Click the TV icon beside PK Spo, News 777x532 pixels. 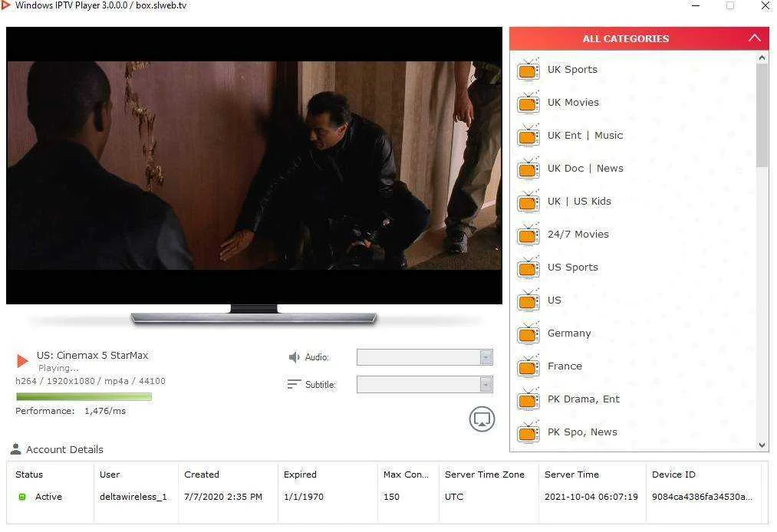coord(528,432)
